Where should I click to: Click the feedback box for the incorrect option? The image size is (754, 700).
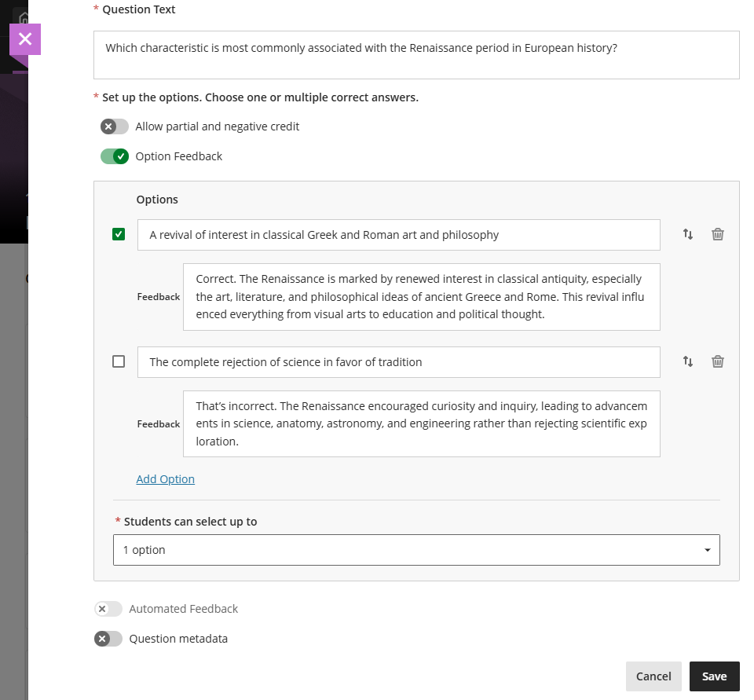pyautogui.click(x=421, y=423)
